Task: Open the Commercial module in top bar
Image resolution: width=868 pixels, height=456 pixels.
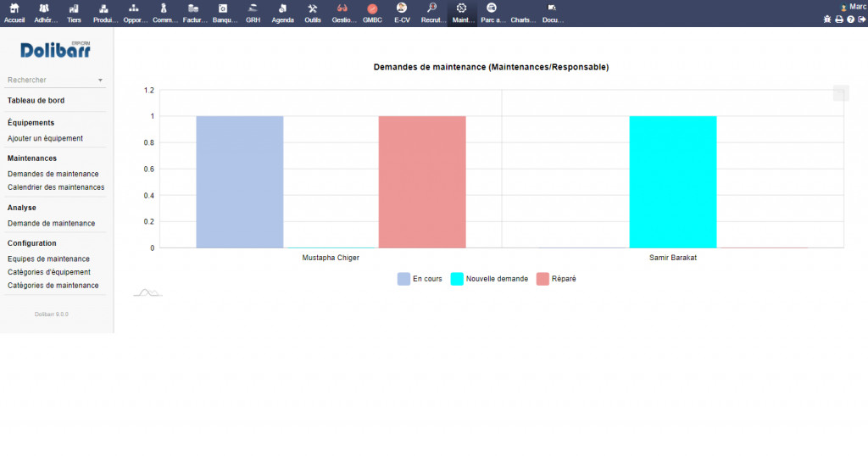Action: pos(164,14)
